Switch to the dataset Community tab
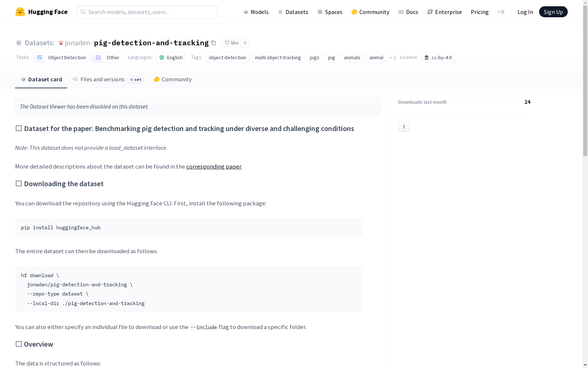 (173, 79)
